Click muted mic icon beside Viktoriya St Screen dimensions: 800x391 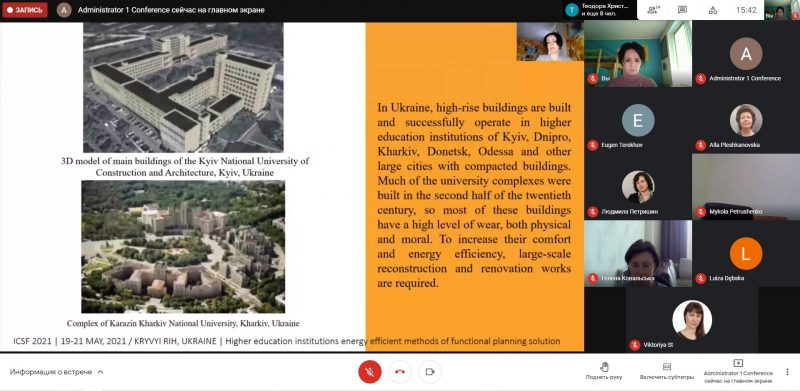point(635,345)
